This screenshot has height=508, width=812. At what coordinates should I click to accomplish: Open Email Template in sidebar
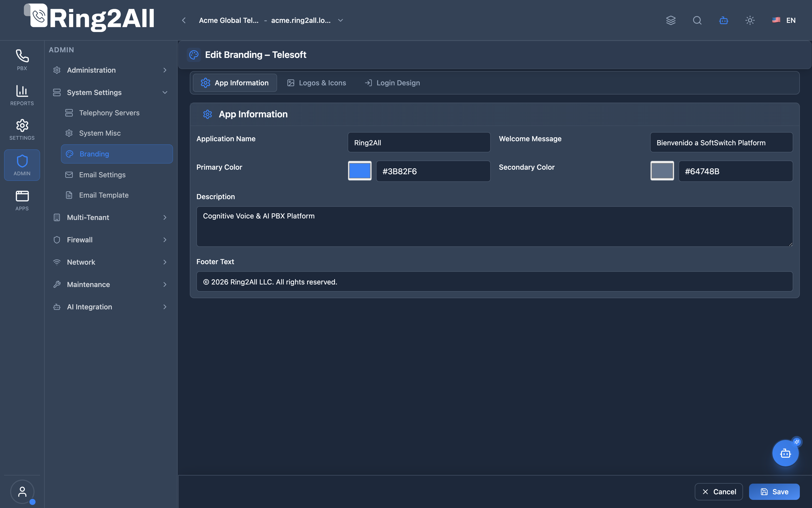tap(117, 195)
